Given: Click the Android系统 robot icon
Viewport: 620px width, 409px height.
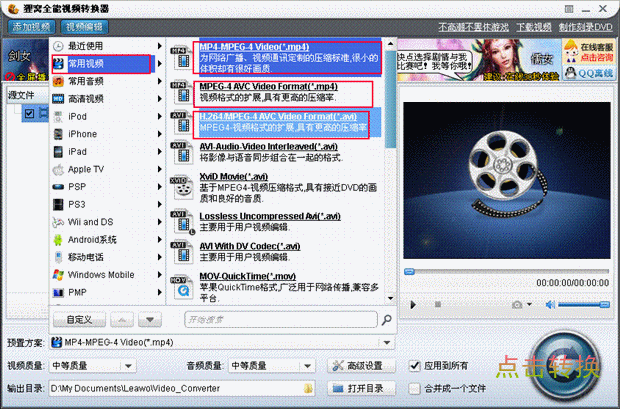Looking at the screenshot, I should pyautogui.click(x=58, y=239).
